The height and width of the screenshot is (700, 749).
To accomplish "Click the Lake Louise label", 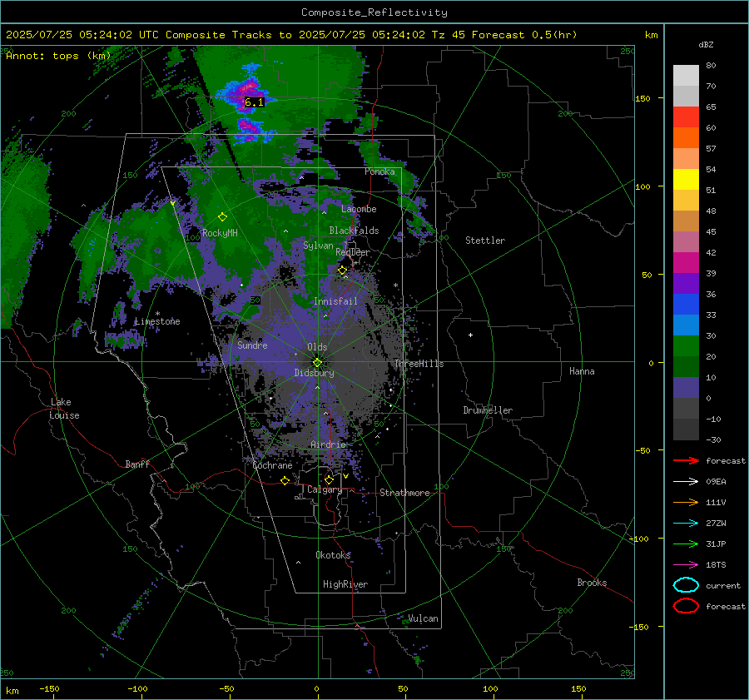I will [65, 409].
